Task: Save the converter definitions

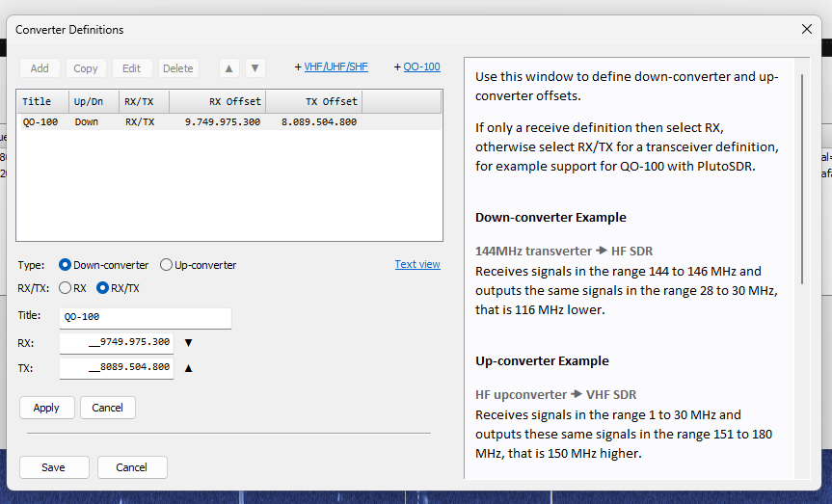Action: (x=54, y=467)
